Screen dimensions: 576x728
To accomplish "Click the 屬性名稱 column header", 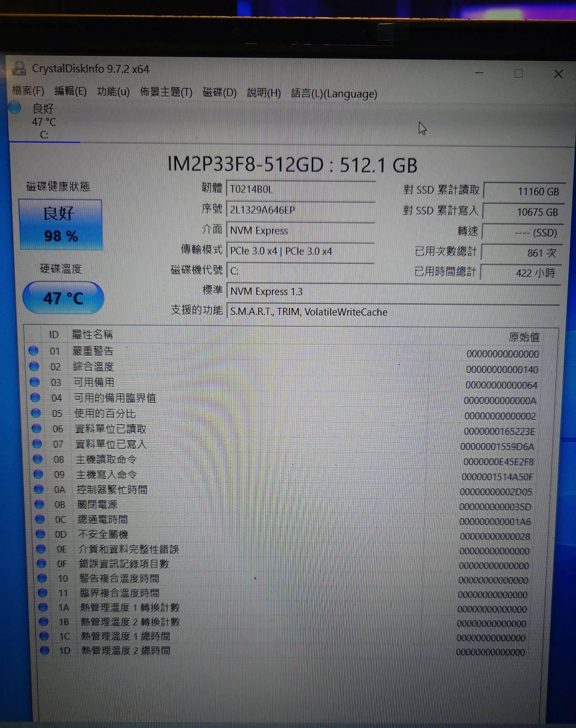I will (93, 334).
